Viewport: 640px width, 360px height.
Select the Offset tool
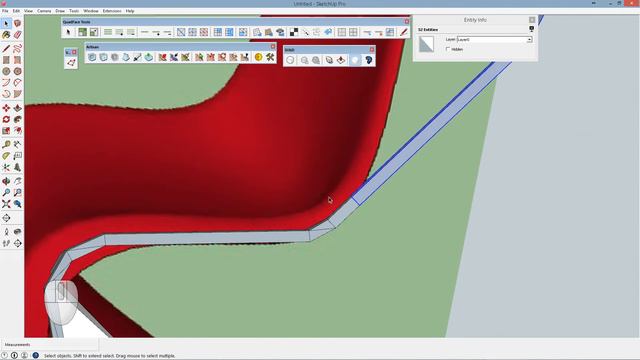tap(17, 131)
